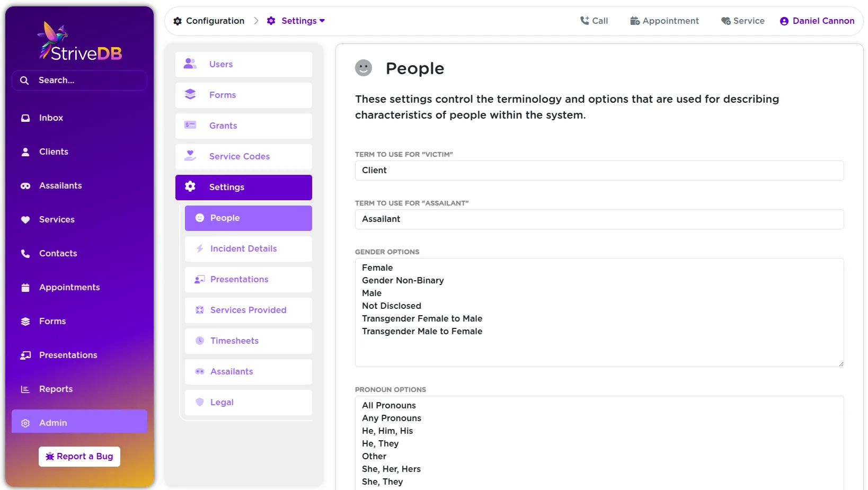Select the Contacts phone icon
868x490 pixels.
tap(25, 253)
